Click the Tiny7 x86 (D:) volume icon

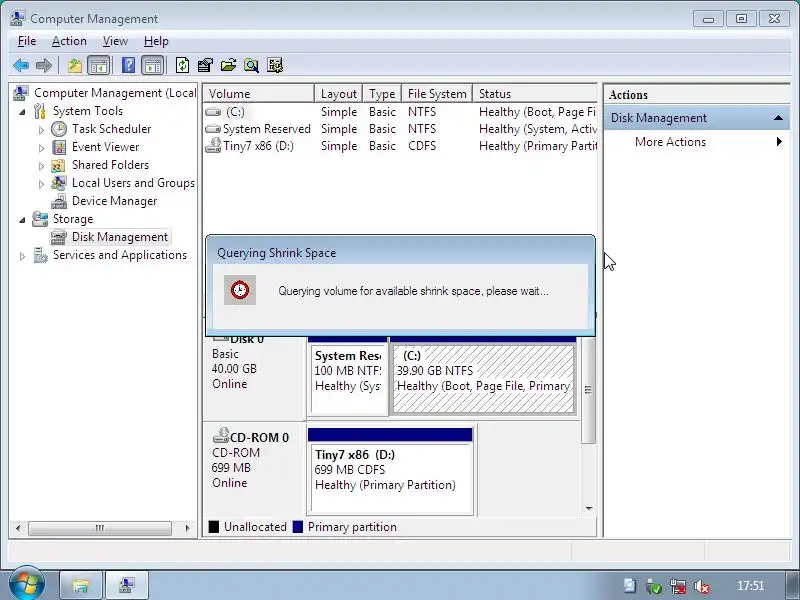(x=213, y=146)
